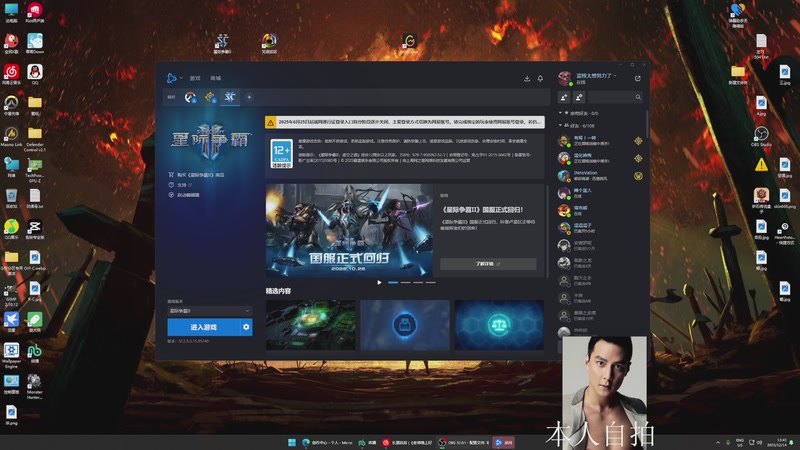Click the 国服正式回归 news banner image
Screen dimensions: 800x450
click(x=349, y=231)
